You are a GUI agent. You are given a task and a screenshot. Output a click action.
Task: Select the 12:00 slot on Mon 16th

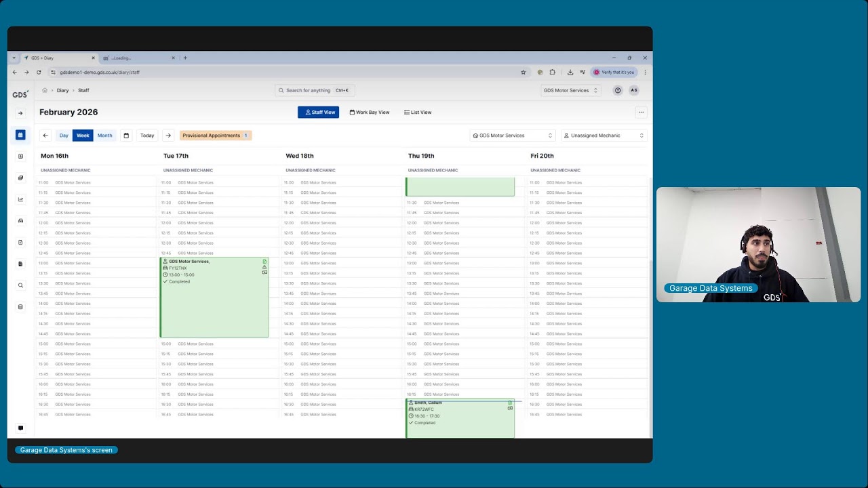pyautogui.click(x=97, y=223)
